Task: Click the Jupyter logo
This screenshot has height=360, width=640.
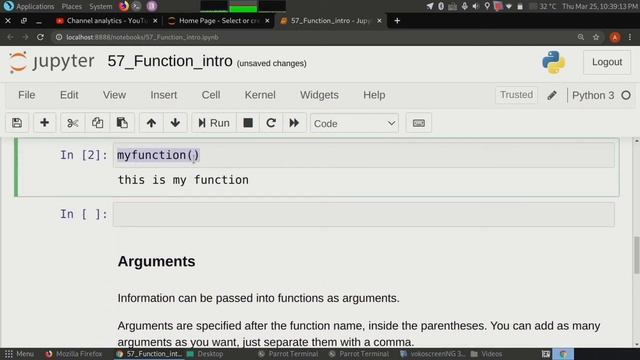Action: [x=51, y=62]
